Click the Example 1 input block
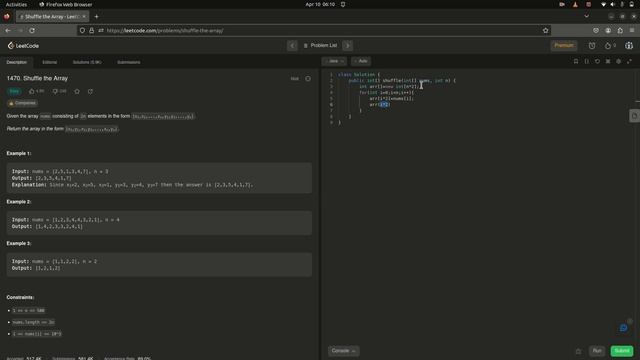The image size is (640, 360). (x=159, y=178)
